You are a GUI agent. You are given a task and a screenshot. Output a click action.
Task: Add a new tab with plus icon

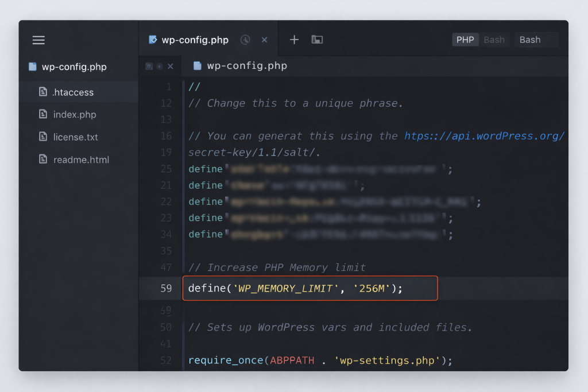[x=295, y=40]
